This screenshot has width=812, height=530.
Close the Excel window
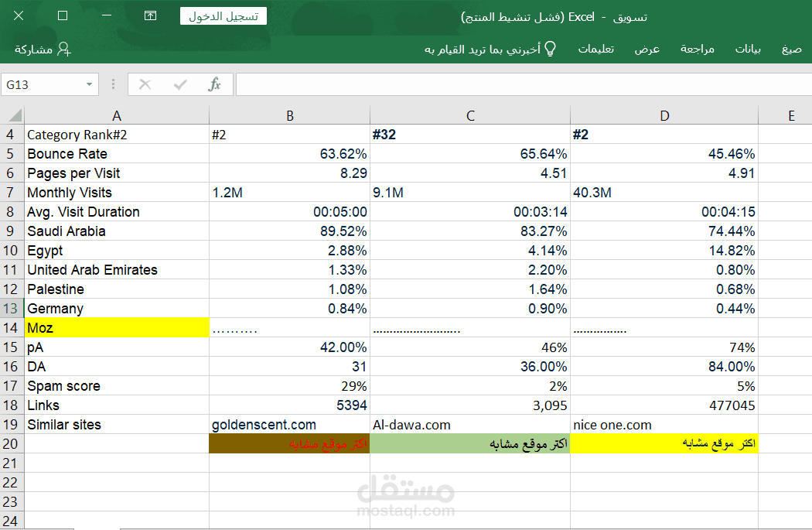tap(19, 15)
